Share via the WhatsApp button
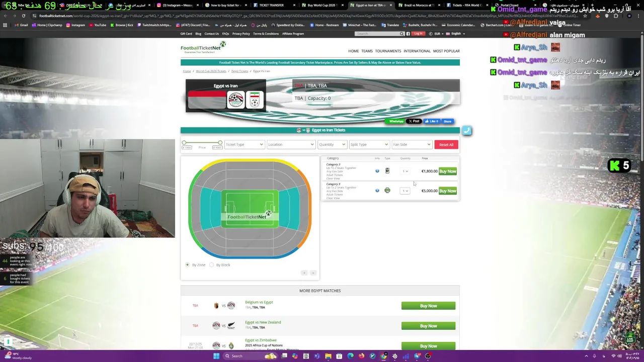Image resolution: width=644 pixels, height=362 pixels. click(x=394, y=121)
